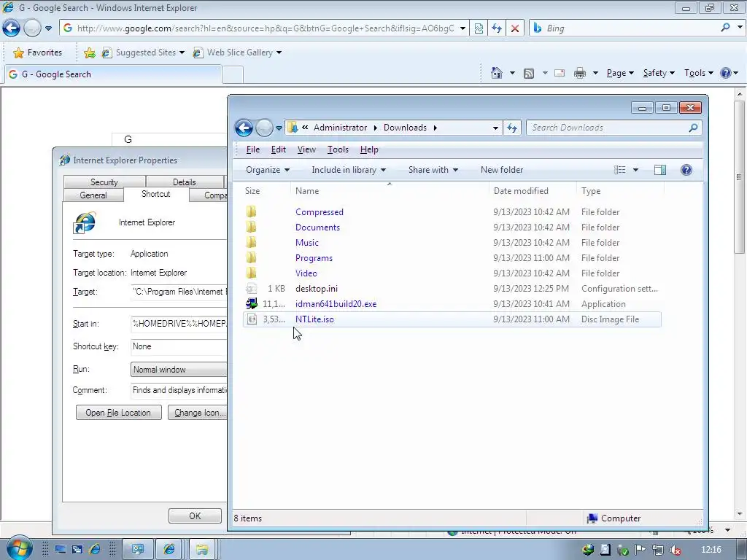Click the Bing search magnifier icon
The width and height of the screenshot is (747, 560).
(x=725, y=28)
